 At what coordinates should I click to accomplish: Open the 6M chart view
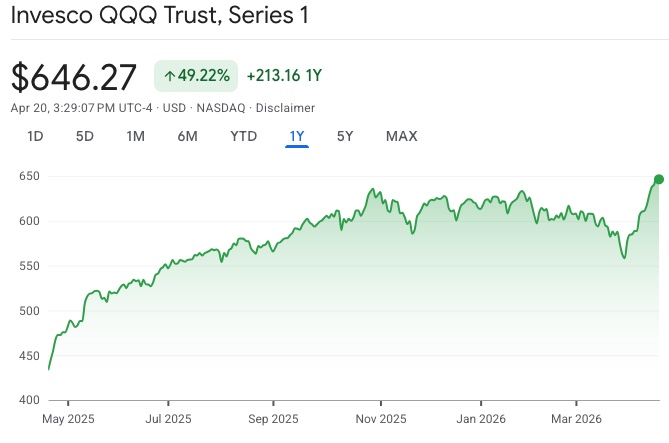pyautogui.click(x=187, y=136)
